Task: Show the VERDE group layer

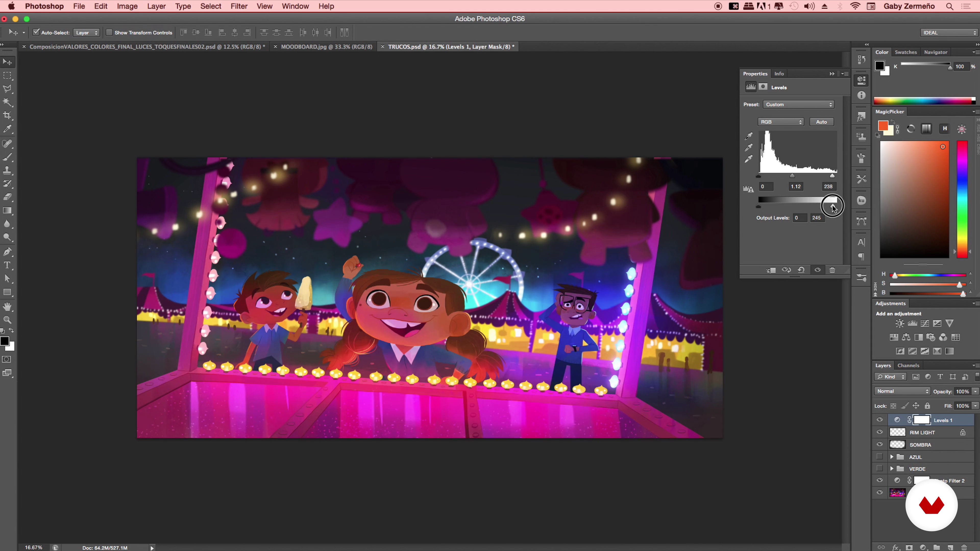Action: (x=879, y=469)
